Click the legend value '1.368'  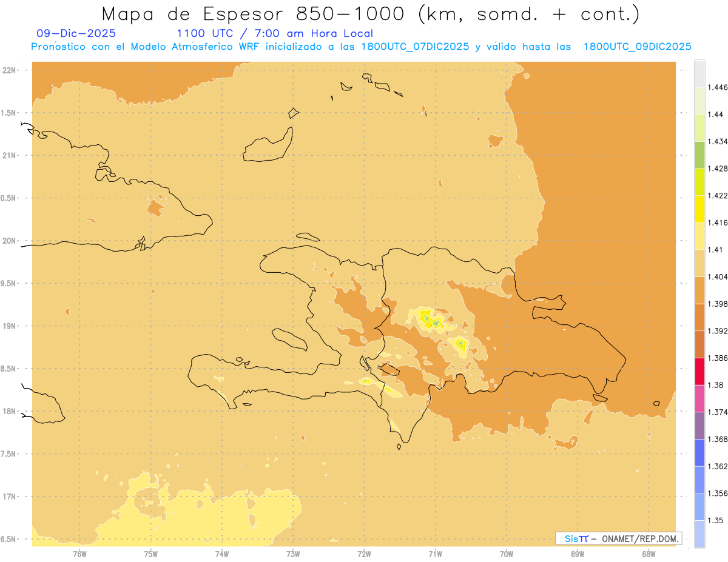coord(718,440)
